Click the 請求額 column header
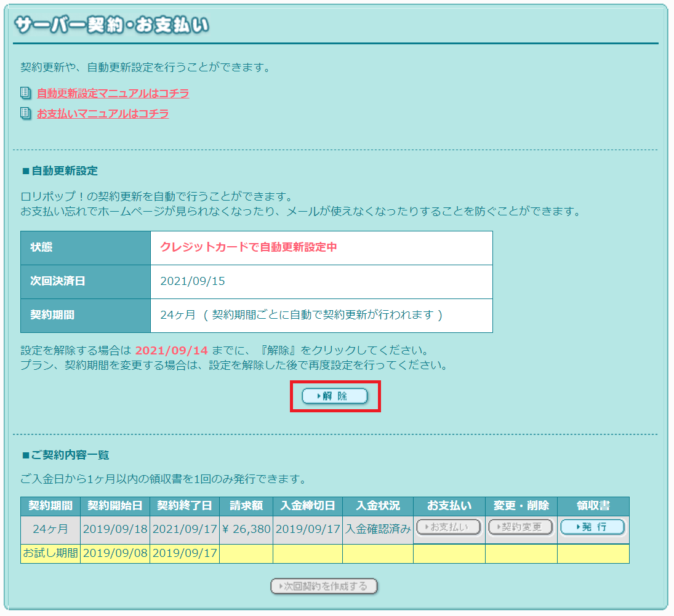This screenshot has width=674, height=616. pos(246,506)
